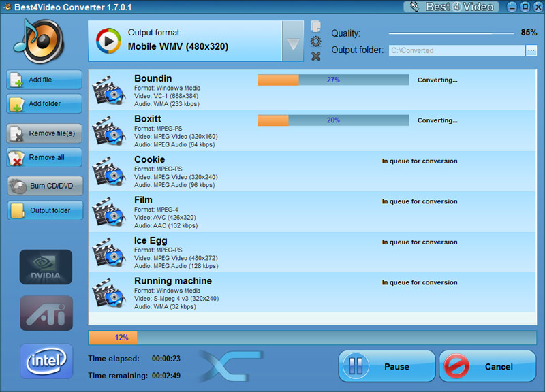
Task: Click the Boxitt 20% progress bar
Action: (x=333, y=120)
